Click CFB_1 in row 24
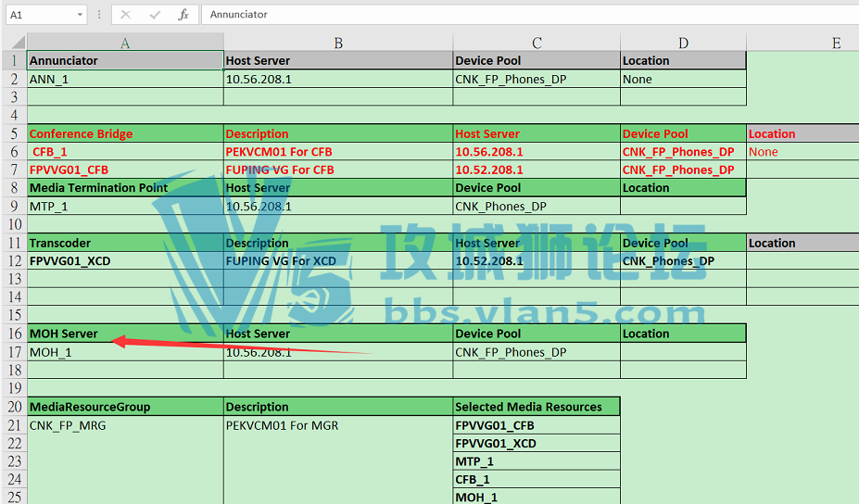The width and height of the screenshot is (859, 504). click(x=537, y=479)
